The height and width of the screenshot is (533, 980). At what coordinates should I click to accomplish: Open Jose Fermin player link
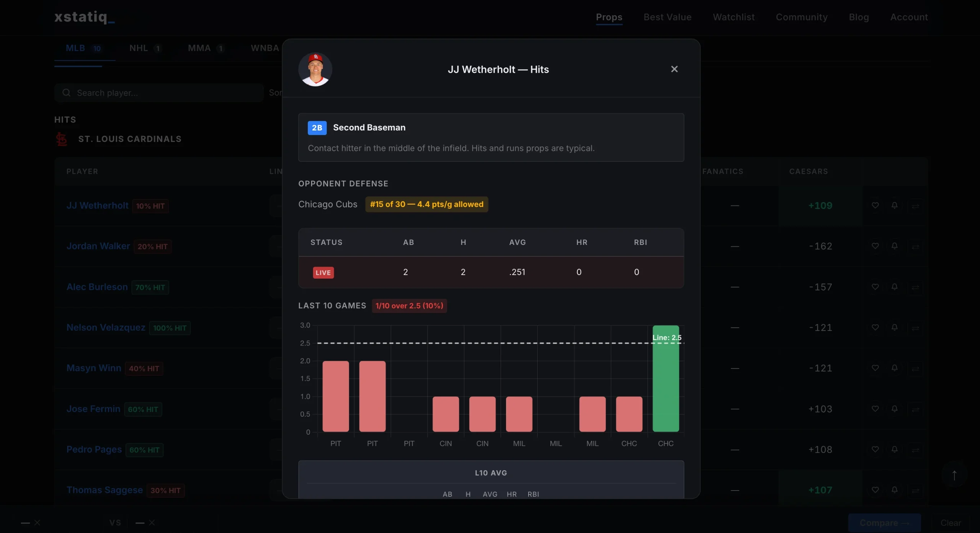click(93, 409)
